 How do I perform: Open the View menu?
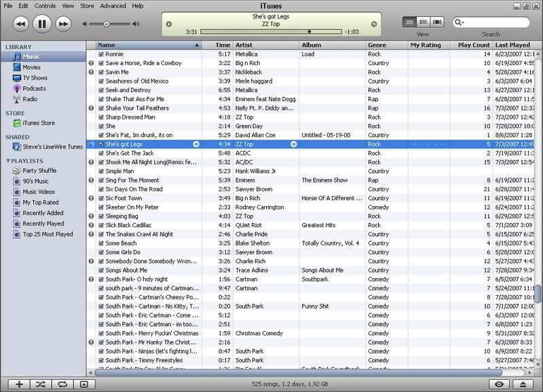pos(68,6)
